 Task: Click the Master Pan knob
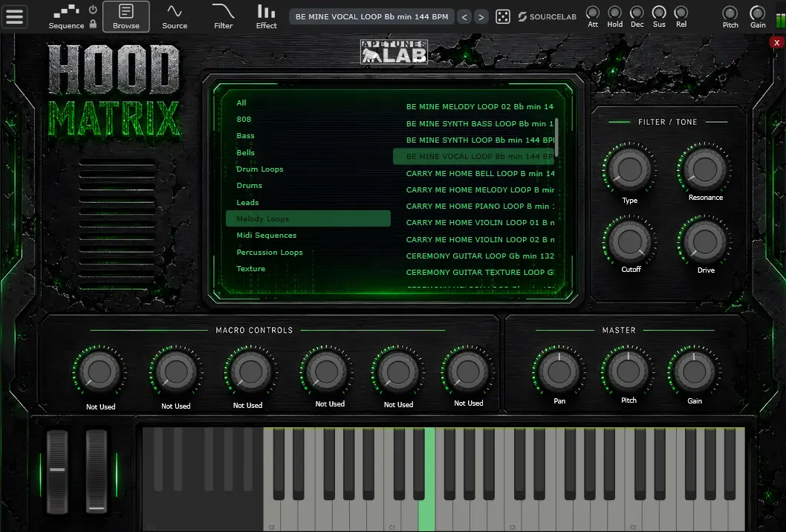pyautogui.click(x=559, y=372)
